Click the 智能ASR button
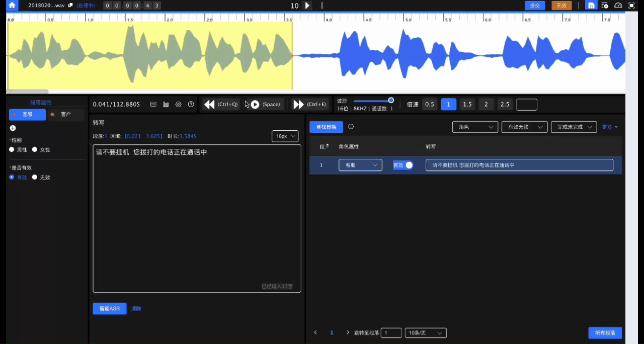The height and width of the screenshot is (344, 644). tap(109, 309)
